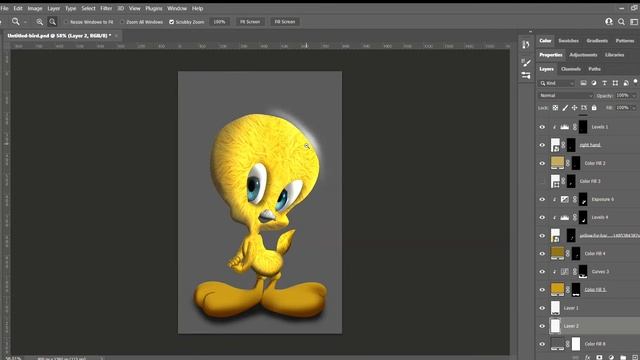Enable Resize Windows to Fit checkbox
The height and width of the screenshot is (360, 640).
click(x=66, y=22)
